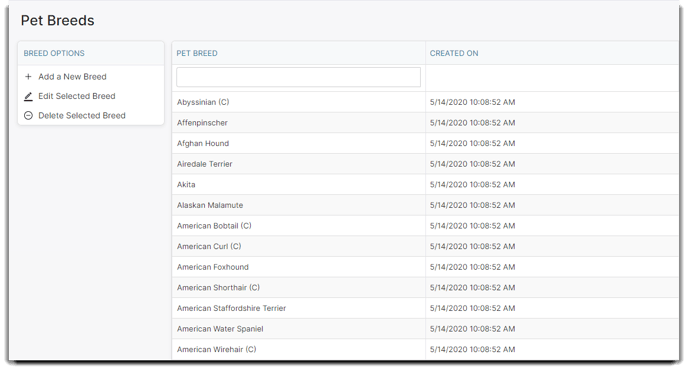Screen dimensions: 688x378
Task: Select the American Curl (C) breed row
Action: [425, 246]
